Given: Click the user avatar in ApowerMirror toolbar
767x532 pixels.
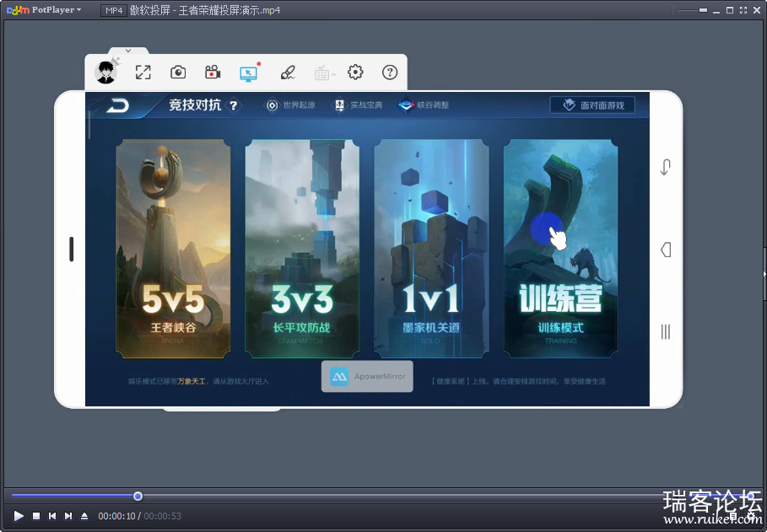Looking at the screenshot, I should click(x=105, y=73).
